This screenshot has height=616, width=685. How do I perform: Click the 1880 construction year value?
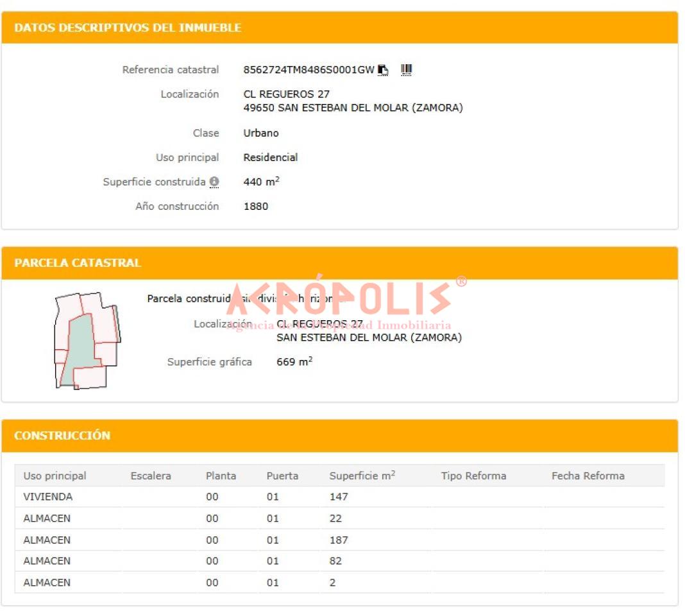coord(256,207)
